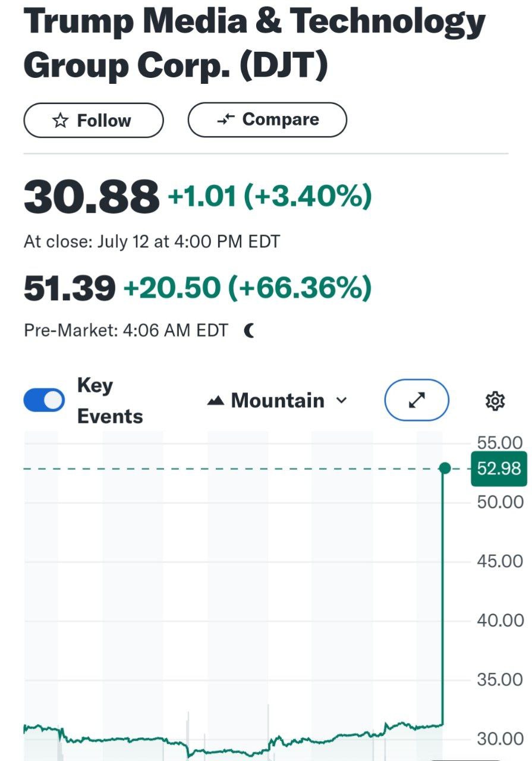Follow the DJT stock
This screenshot has width=532, height=761.
click(x=93, y=121)
